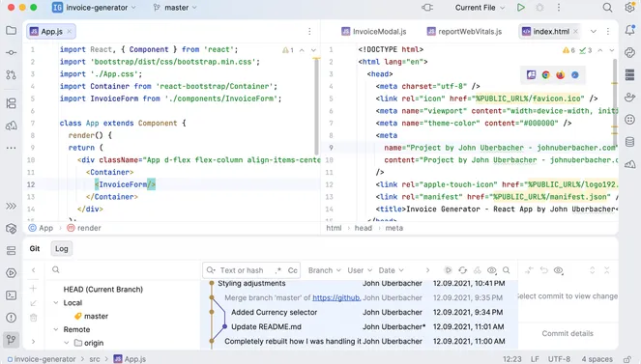Click the 4 spaces indent status entry
The height and width of the screenshot is (364, 641).
click(597, 359)
